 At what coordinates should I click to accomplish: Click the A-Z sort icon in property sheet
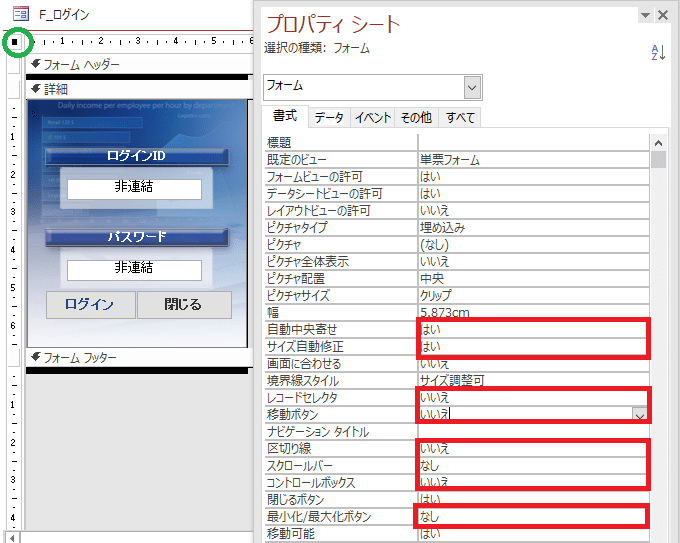click(658, 52)
